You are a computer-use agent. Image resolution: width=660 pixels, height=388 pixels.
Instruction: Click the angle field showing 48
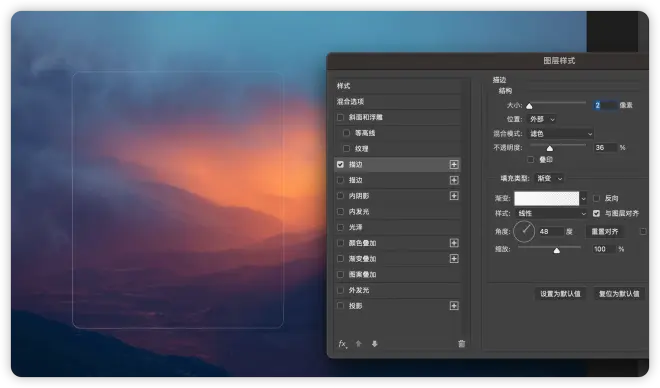[x=551, y=231]
